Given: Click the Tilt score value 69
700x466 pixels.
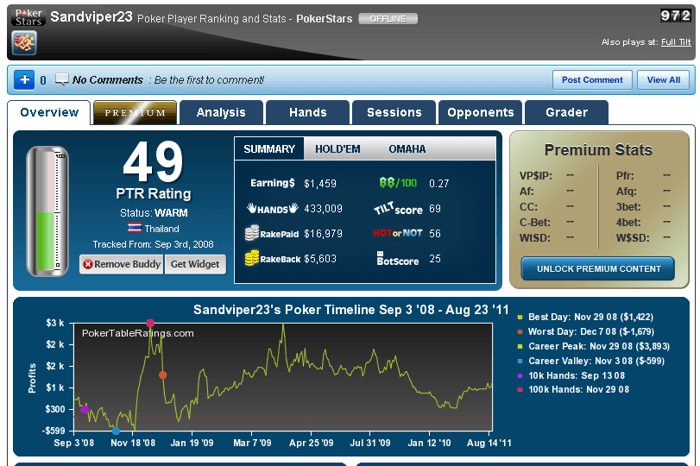Looking at the screenshot, I should point(435,208).
